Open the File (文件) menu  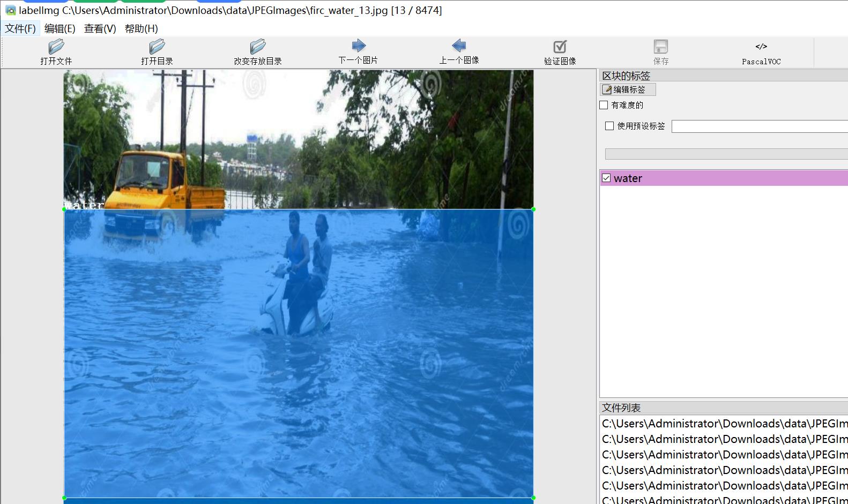(20, 28)
